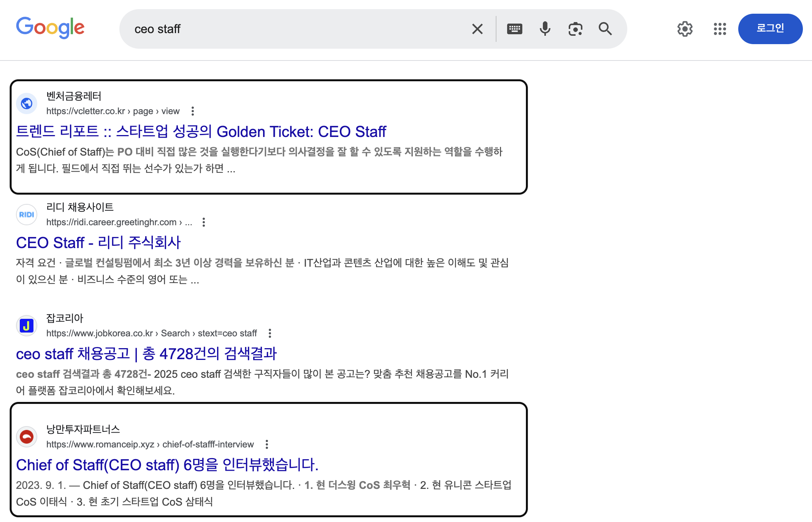Open more options for jobkorea.co.kr result

click(x=270, y=333)
